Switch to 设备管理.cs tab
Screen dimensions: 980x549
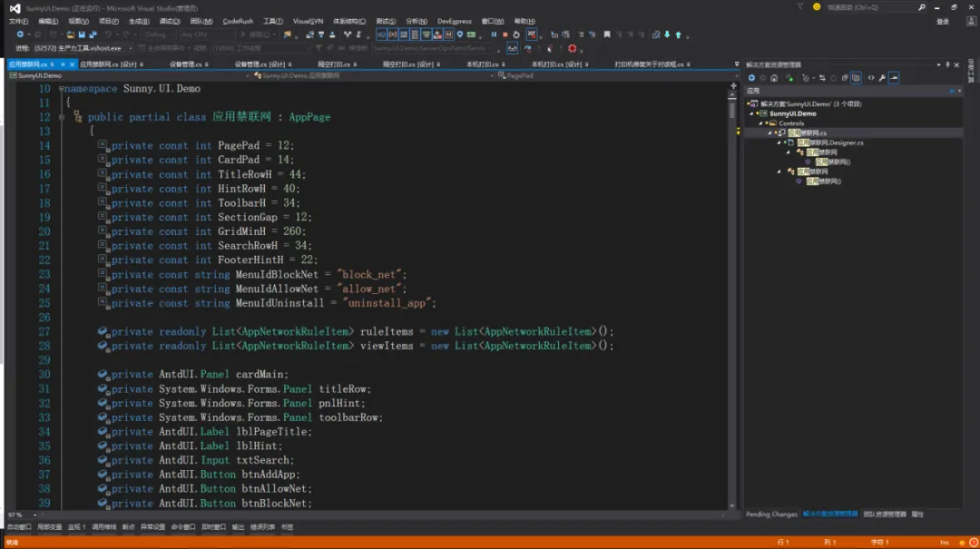[x=186, y=64]
